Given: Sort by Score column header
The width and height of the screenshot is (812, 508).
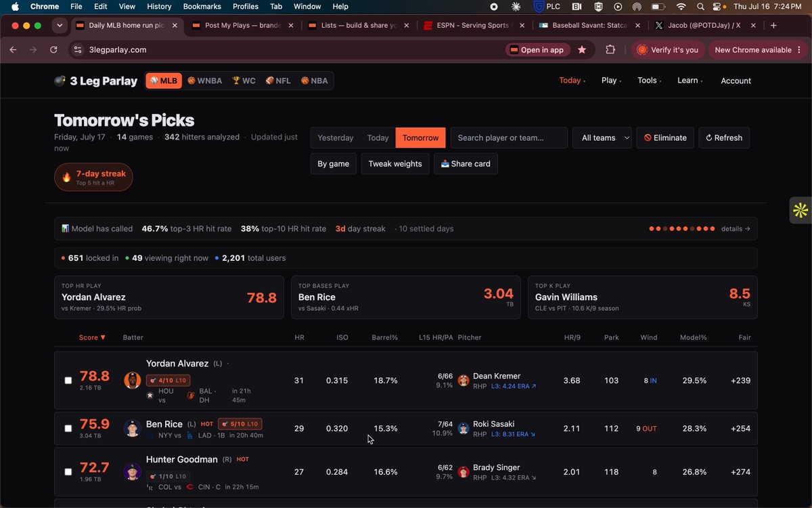Looking at the screenshot, I should (x=92, y=337).
